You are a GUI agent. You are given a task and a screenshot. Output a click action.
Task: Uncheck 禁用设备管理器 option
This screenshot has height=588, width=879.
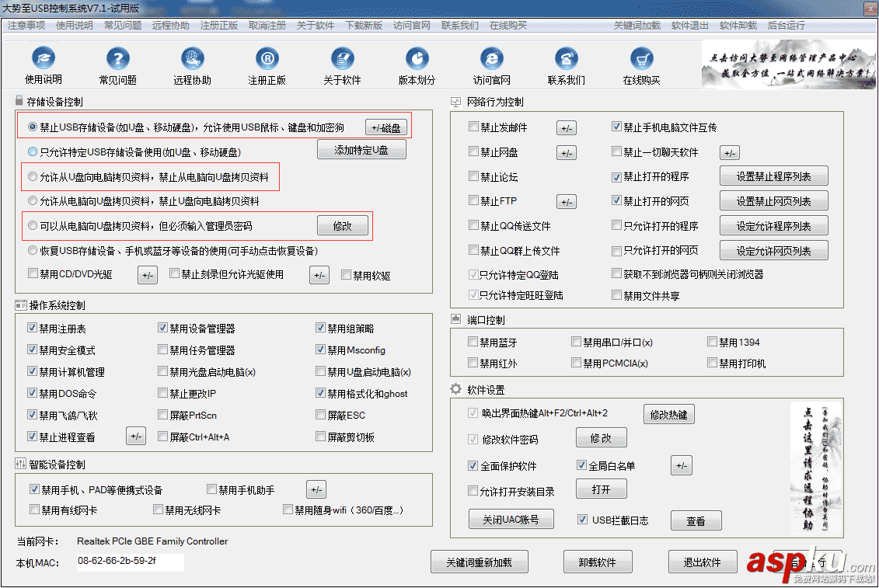(162, 328)
